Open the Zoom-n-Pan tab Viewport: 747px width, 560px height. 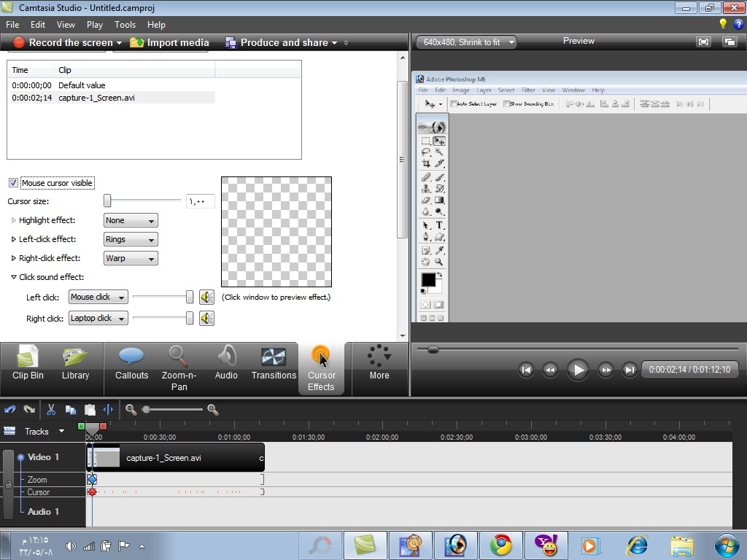(x=179, y=368)
